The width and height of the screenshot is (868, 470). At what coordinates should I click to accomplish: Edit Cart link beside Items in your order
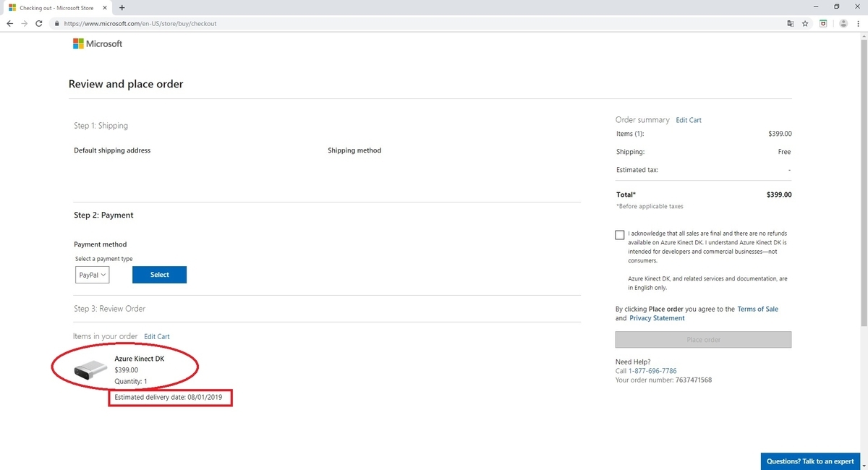[157, 336]
